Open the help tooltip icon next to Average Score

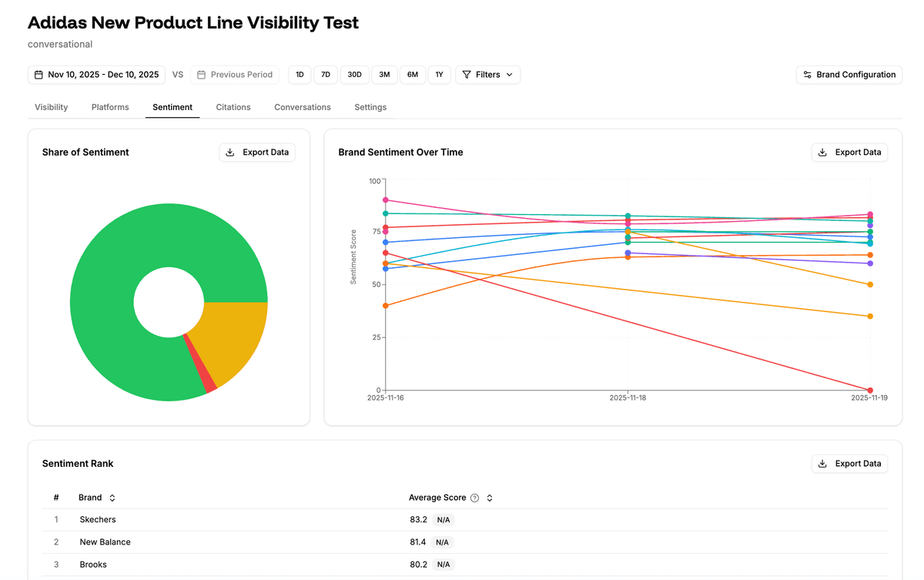coord(475,498)
